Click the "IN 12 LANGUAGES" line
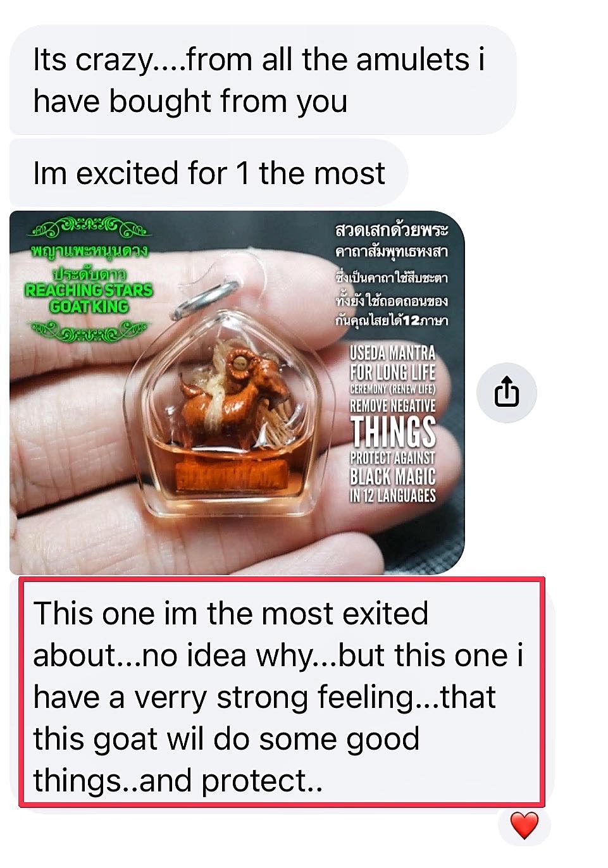 point(393,495)
